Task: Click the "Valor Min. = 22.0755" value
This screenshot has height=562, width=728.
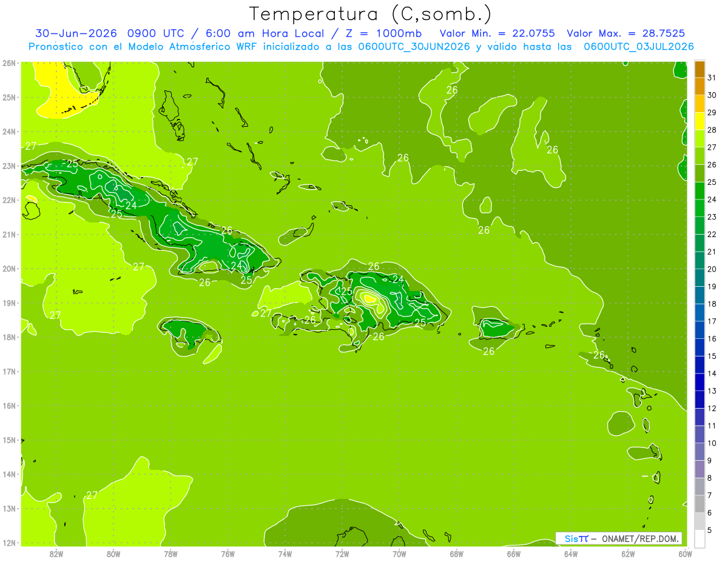Action: 497,33
